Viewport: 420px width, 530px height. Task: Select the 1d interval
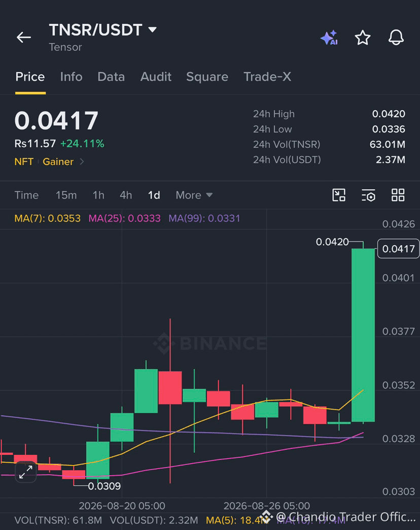(154, 195)
